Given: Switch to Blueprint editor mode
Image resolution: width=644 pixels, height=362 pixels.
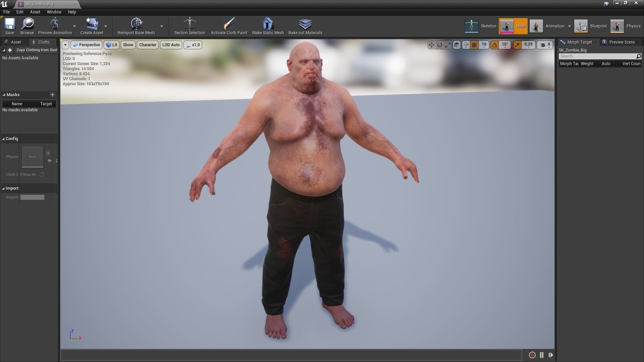Looking at the screenshot, I should tap(590, 26).
